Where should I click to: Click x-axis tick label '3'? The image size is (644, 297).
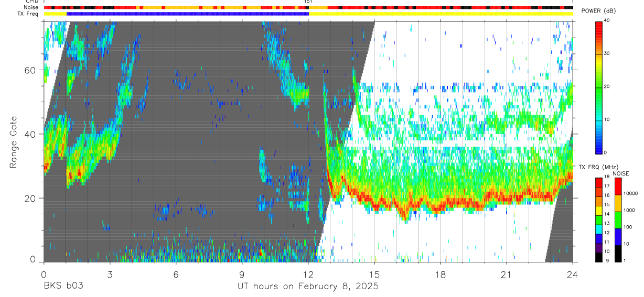coord(110,274)
